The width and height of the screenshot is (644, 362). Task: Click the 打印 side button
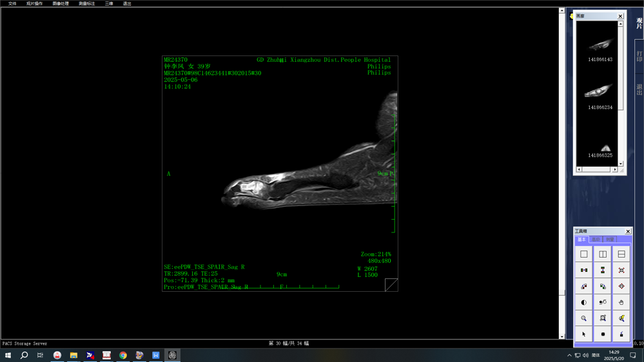[x=639, y=55]
